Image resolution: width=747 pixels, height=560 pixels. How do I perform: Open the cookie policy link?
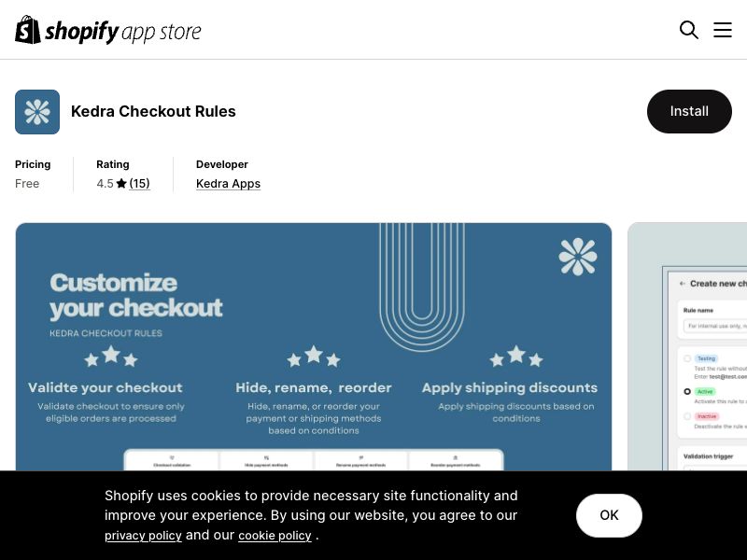(275, 535)
